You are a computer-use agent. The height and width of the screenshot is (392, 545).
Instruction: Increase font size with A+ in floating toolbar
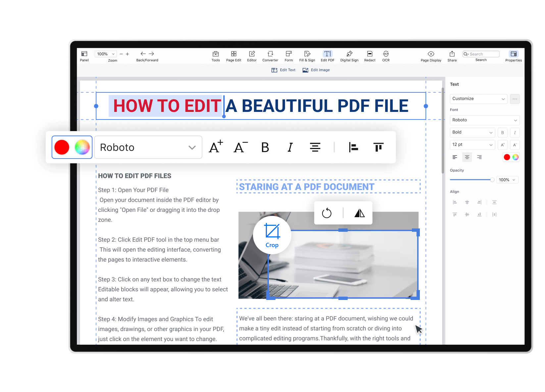click(216, 147)
